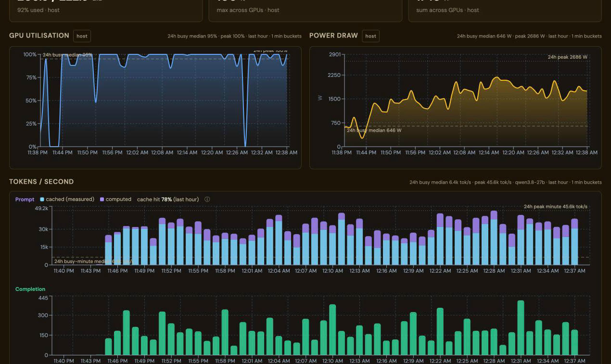
Task: Select the POWER DRAW section heading
Action: tap(333, 36)
